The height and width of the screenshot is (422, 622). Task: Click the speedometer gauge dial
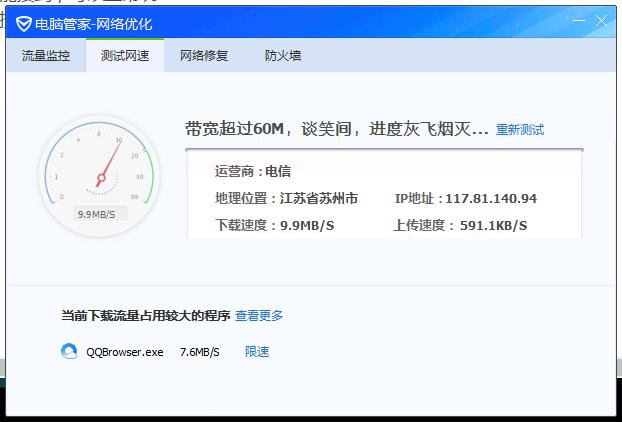click(99, 176)
